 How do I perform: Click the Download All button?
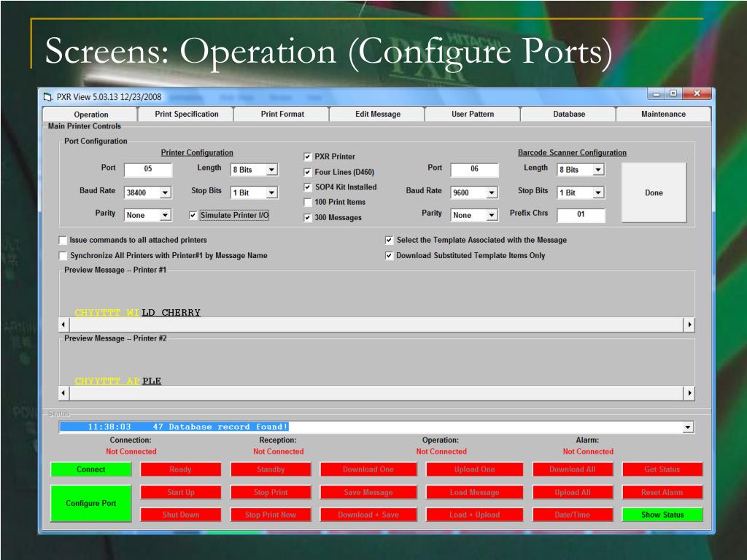(x=573, y=470)
